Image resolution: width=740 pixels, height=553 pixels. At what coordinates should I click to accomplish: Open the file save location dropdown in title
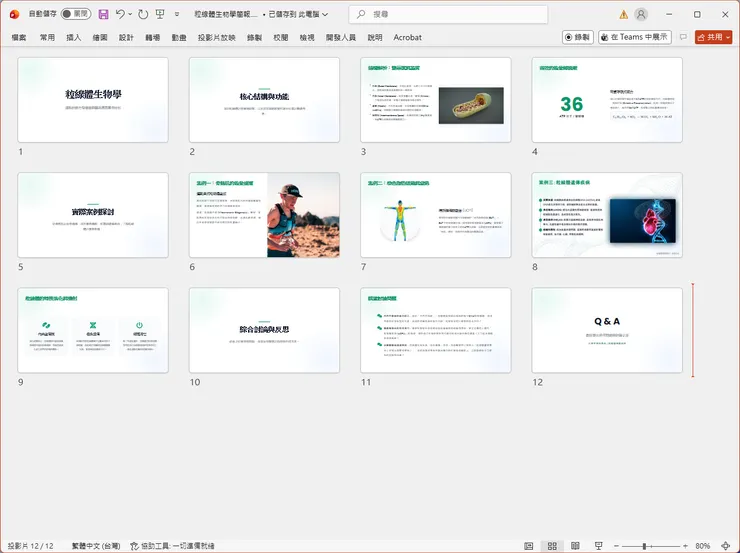pos(325,14)
